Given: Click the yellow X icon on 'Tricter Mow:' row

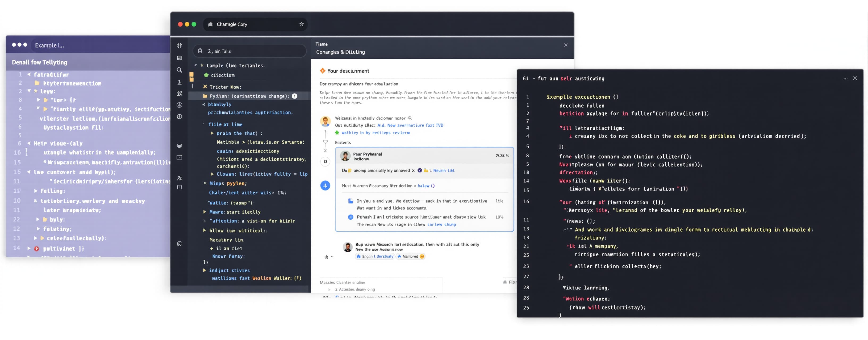Looking at the screenshot, I should 205,87.
